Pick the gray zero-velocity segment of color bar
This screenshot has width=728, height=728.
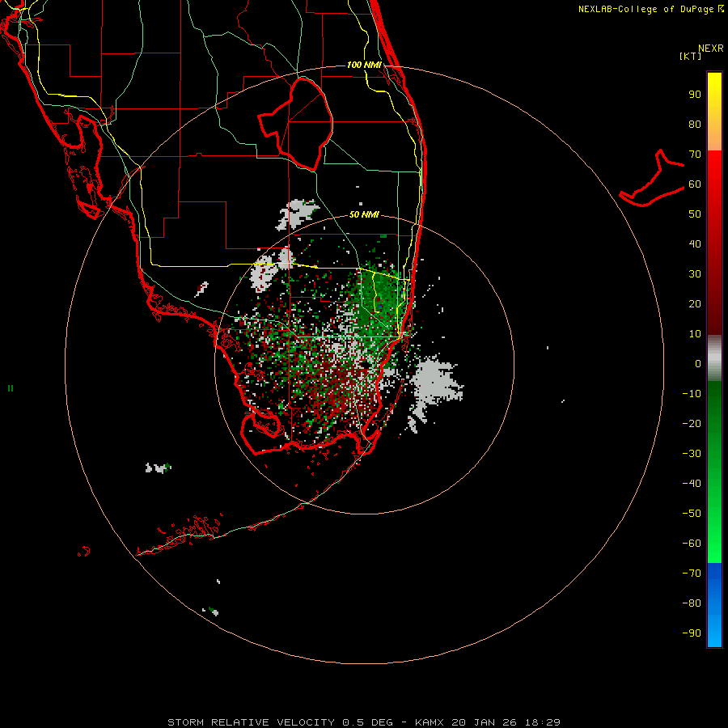click(x=714, y=358)
